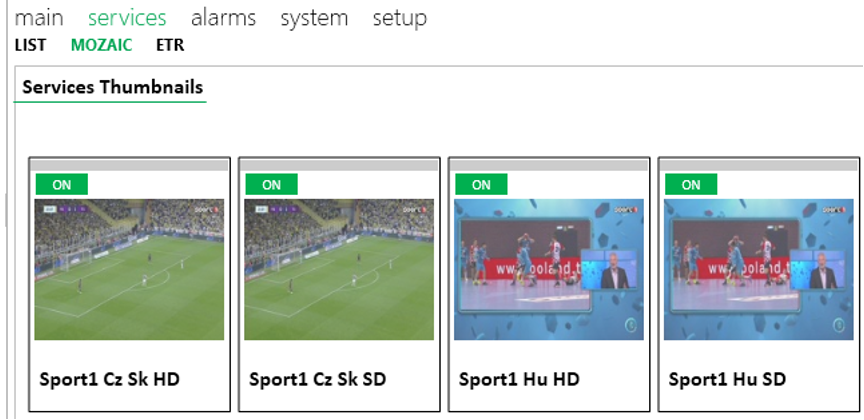Screen dimensions: 864x420
Task: Toggle ON status for Sport1 Hu SD
Action: tap(691, 185)
